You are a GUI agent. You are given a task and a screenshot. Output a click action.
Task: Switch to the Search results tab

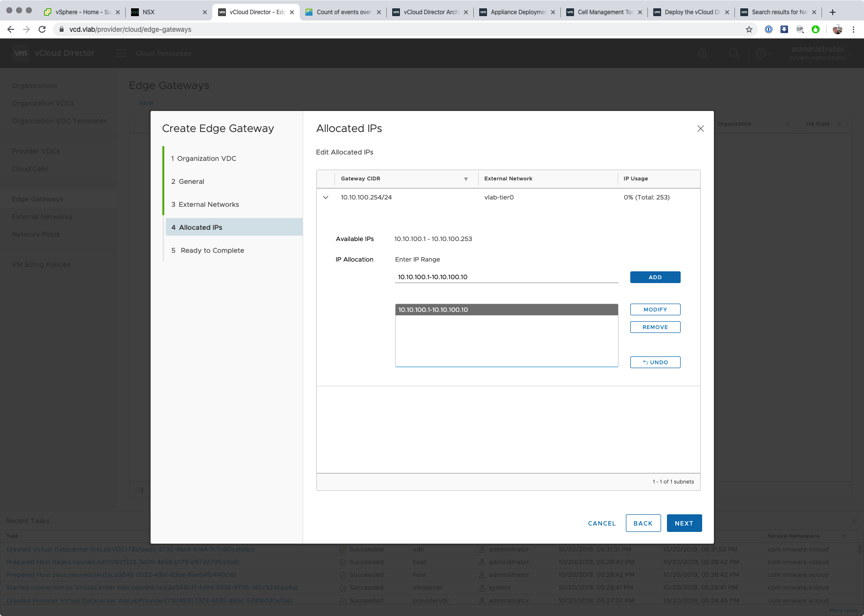777,12
